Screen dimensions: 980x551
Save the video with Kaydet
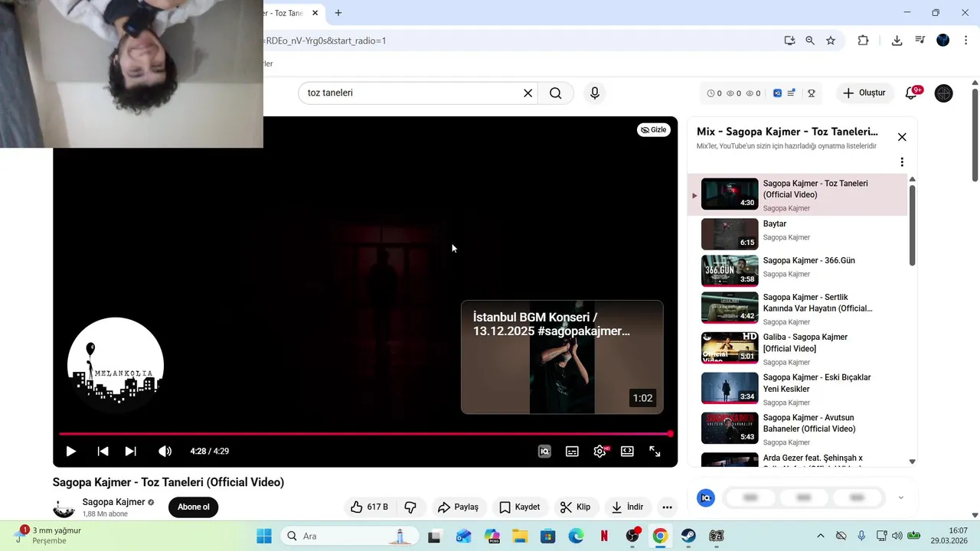519,507
